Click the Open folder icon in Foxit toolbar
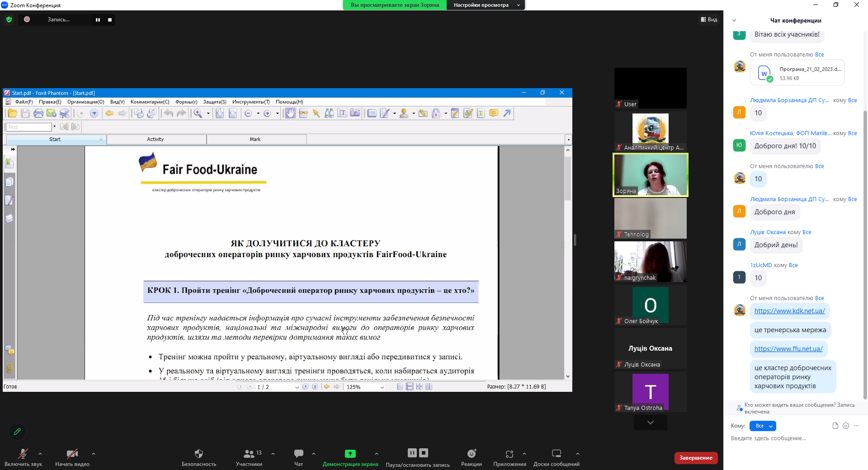The height and width of the screenshot is (470, 868). [12, 113]
